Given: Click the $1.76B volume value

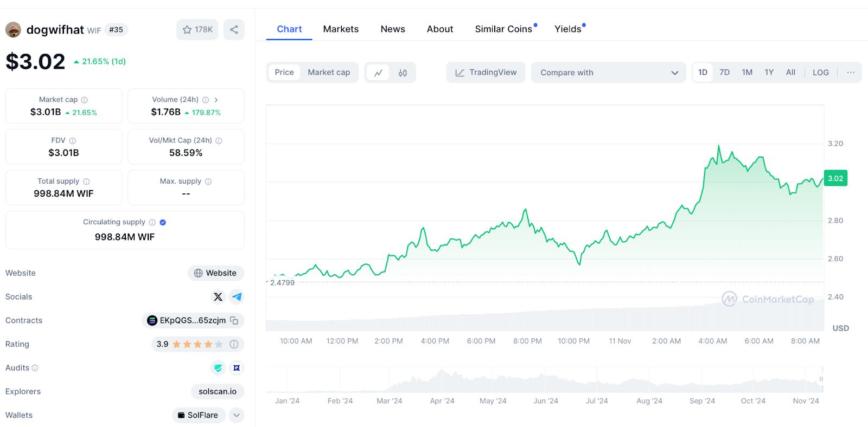Looking at the screenshot, I should 166,112.
